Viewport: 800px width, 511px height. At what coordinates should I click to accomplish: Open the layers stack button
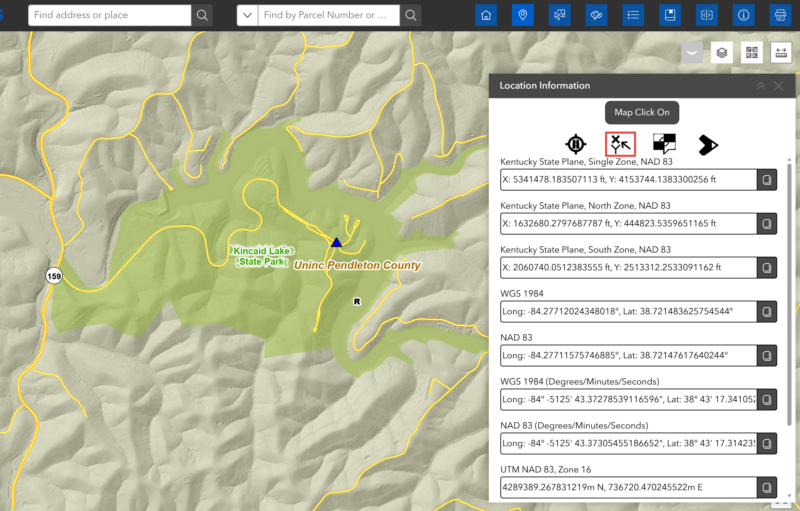(721, 53)
